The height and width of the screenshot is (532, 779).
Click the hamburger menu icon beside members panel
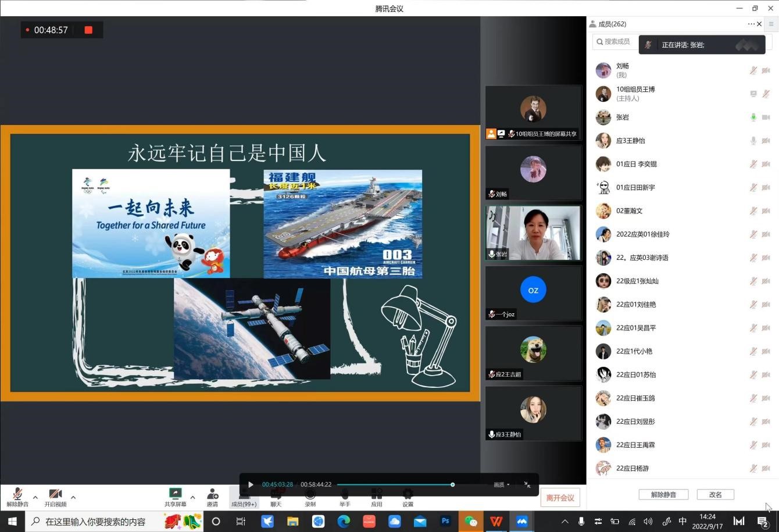coord(771,24)
